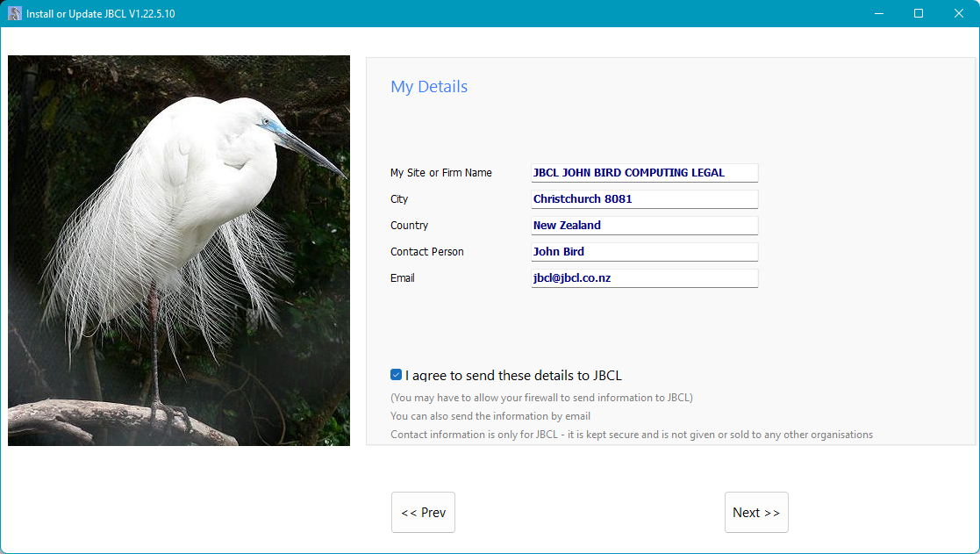Click the "My Site or Firm Name" label
The image size is (980, 554).
(x=441, y=173)
